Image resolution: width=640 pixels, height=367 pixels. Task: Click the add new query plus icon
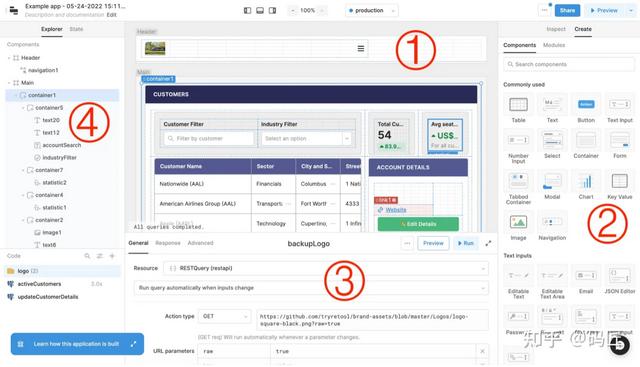(x=112, y=256)
